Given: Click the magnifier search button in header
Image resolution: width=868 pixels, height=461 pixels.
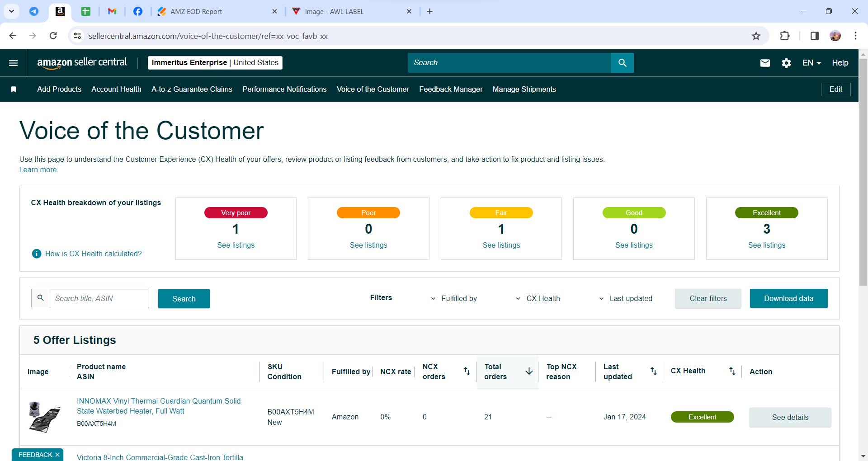Looking at the screenshot, I should click(622, 63).
